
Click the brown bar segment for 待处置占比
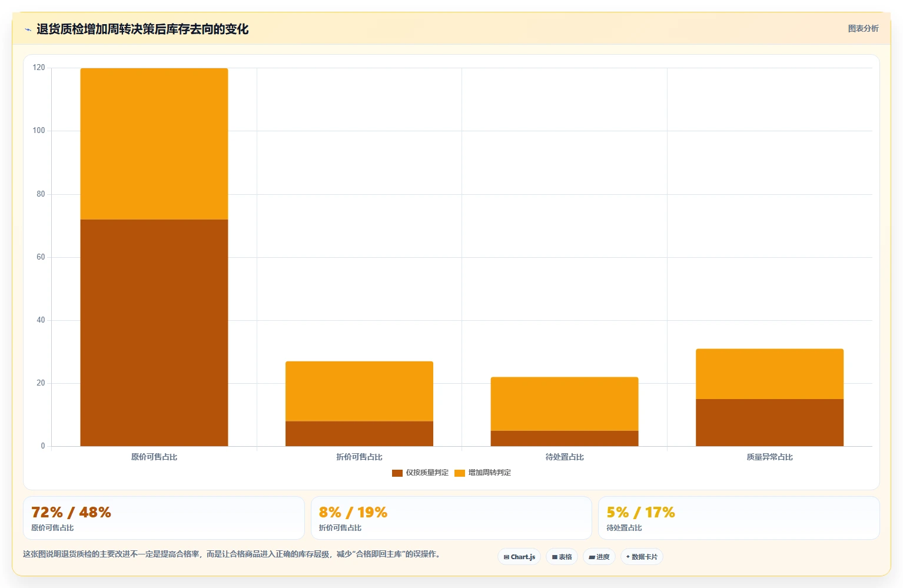pyautogui.click(x=565, y=438)
